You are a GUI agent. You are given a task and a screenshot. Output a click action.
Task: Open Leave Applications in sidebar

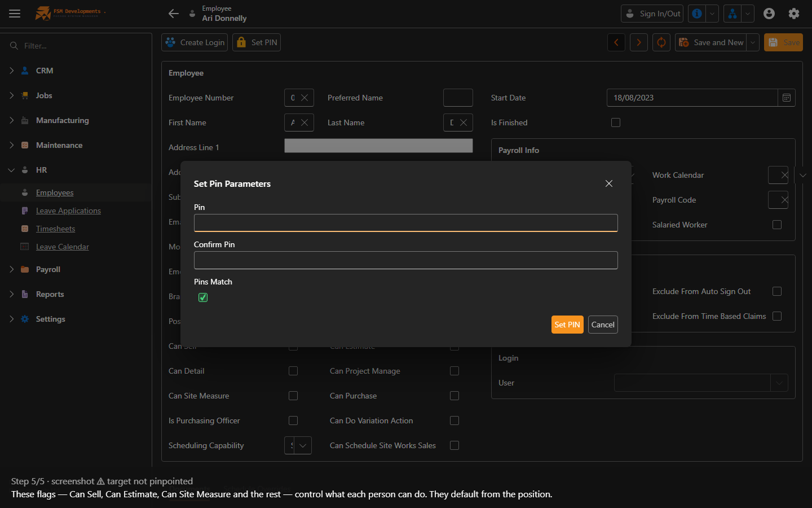pyautogui.click(x=68, y=211)
